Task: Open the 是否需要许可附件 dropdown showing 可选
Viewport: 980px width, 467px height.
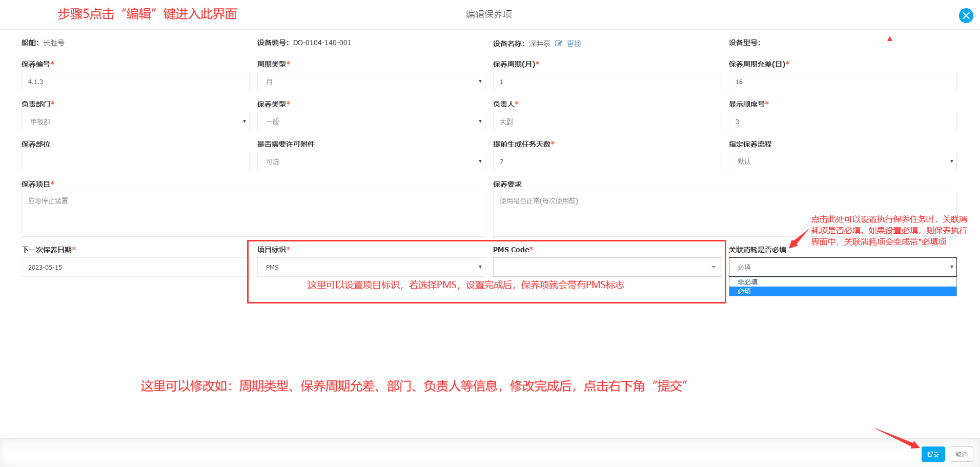Action: pos(371,161)
